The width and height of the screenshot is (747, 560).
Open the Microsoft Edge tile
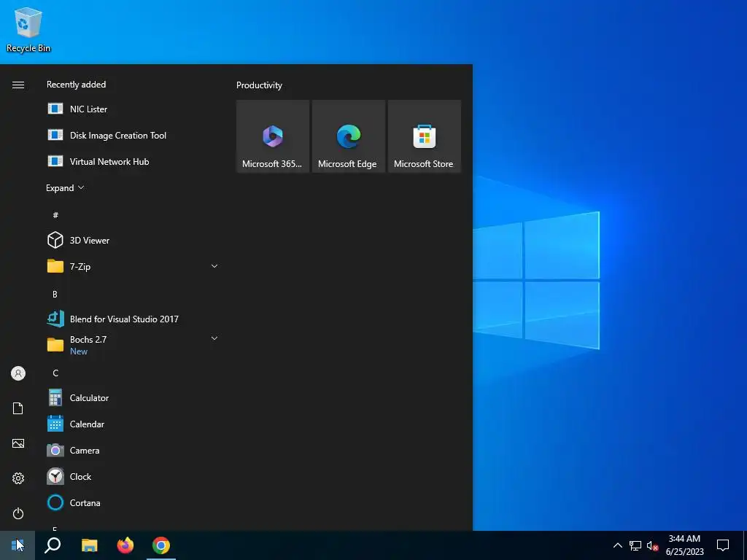[348, 136]
